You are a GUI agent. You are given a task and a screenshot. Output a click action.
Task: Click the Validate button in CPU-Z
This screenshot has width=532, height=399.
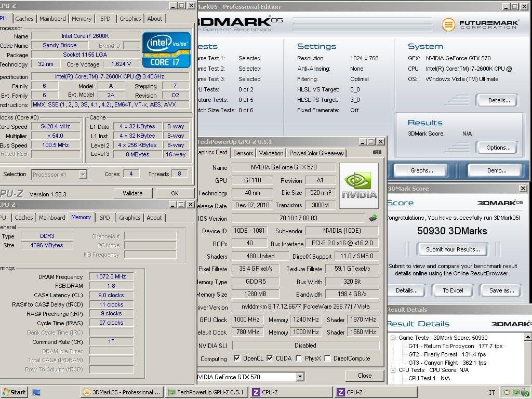132,193
